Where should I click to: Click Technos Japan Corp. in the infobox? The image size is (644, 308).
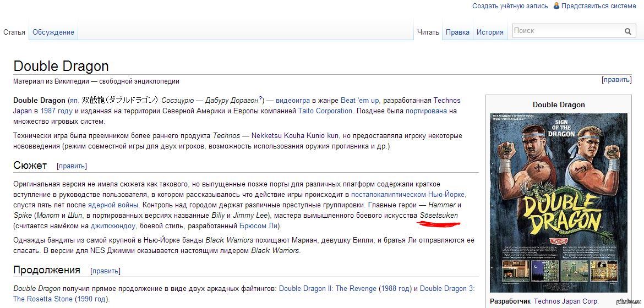[566, 301]
